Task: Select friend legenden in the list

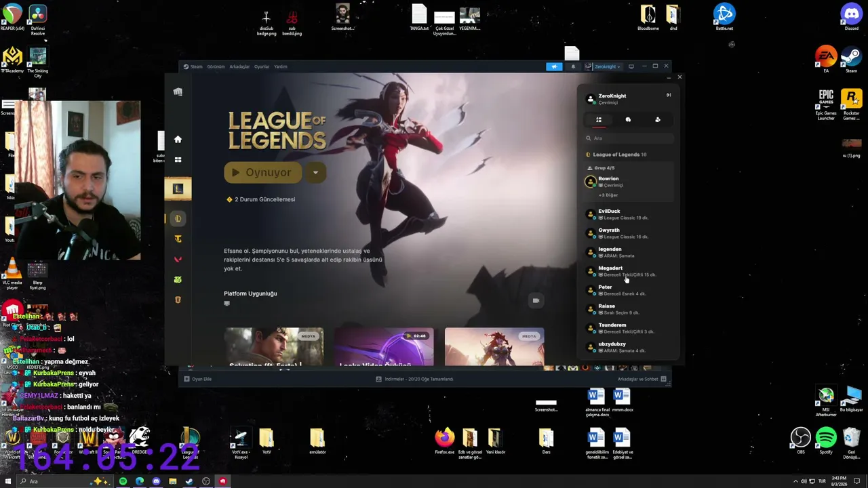Action: 629,252
